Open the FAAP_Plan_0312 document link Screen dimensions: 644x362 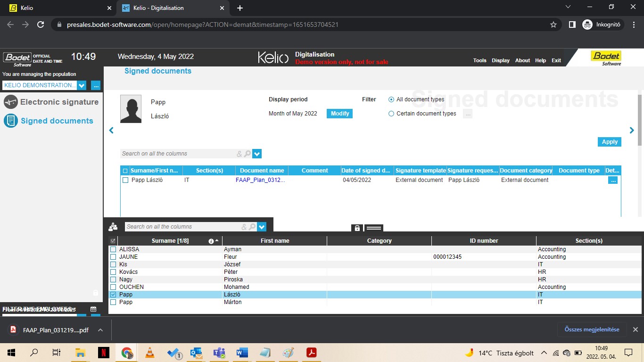pyautogui.click(x=260, y=180)
